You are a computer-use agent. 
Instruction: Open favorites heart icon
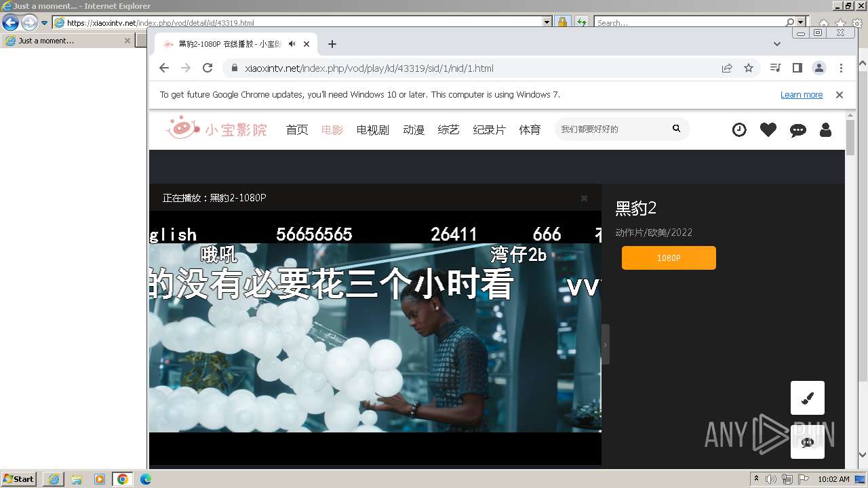768,129
